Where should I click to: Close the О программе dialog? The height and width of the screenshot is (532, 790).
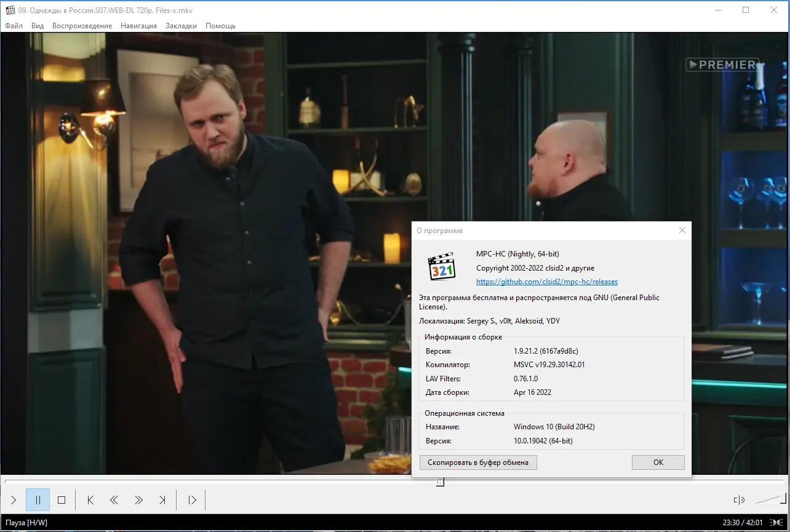[x=682, y=230]
